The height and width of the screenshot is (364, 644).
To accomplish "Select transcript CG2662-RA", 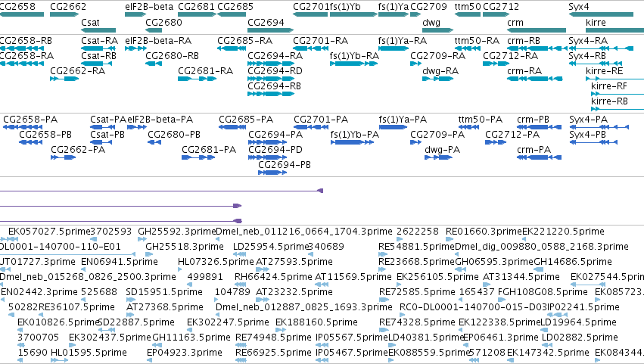I will tap(64, 79).
